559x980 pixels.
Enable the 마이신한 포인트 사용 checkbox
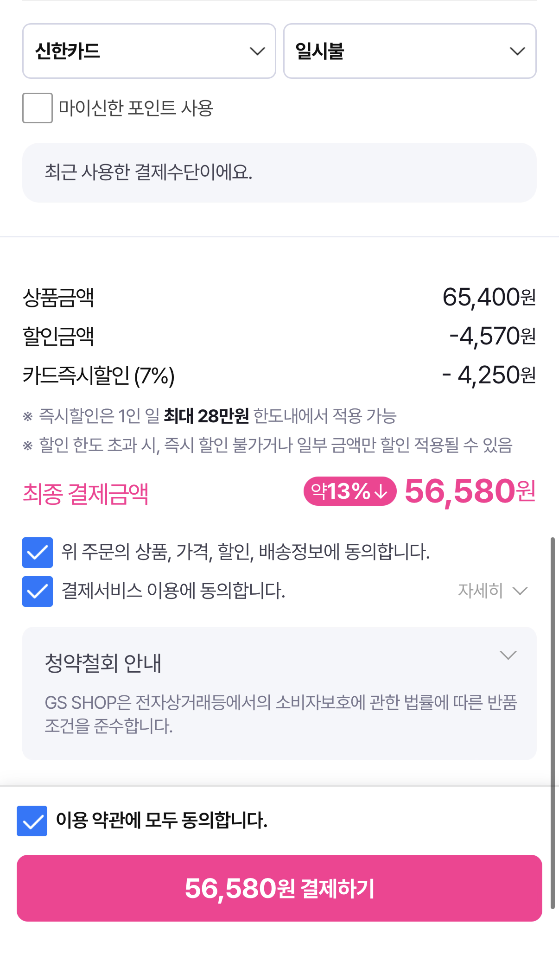(38, 108)
